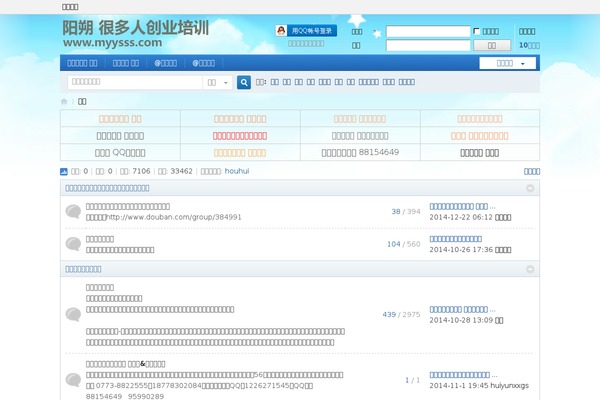The height and width of the screenshot is (400, 600).
Task: Collapse the category section above the 439 / 2975 forum
Action: pyautogui.click(x=530, y=269)
